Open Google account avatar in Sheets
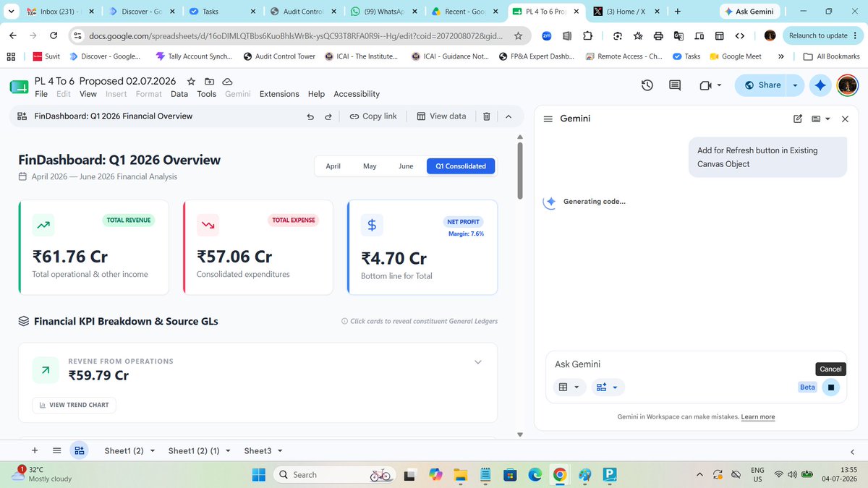The image size is (868, 488). pos(848,85)
